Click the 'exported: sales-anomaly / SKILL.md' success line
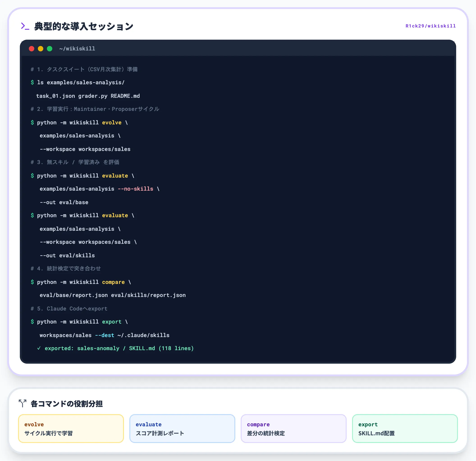The width and height of the screenshot is (476, 461). pyautogui.click(x=115, y=348)
